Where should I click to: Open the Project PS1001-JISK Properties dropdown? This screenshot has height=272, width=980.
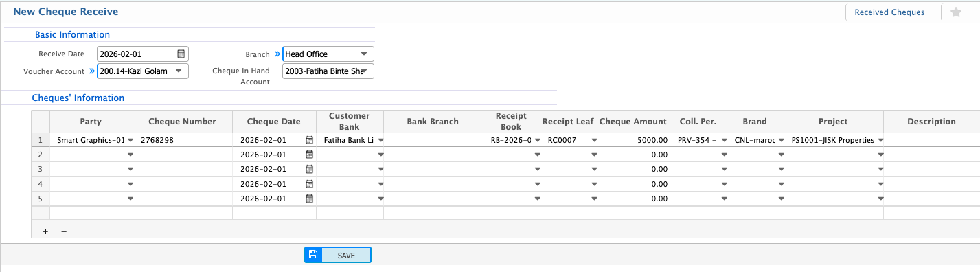[880, 140]
